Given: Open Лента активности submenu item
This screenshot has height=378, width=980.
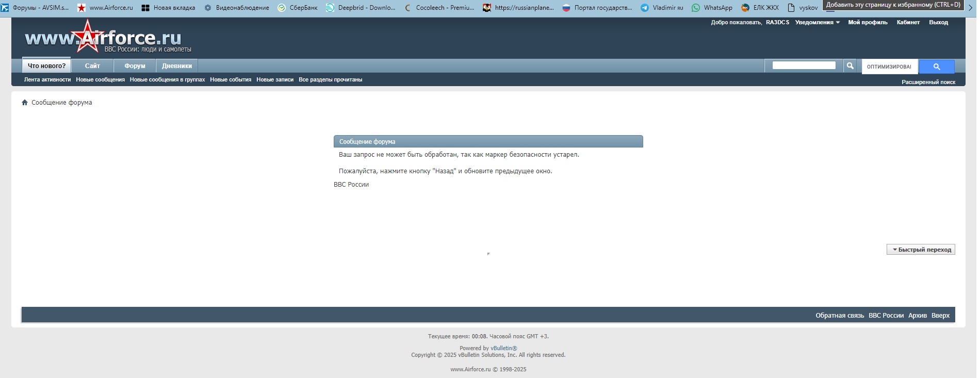Looking at the screenshot, I should coord(47,79).
